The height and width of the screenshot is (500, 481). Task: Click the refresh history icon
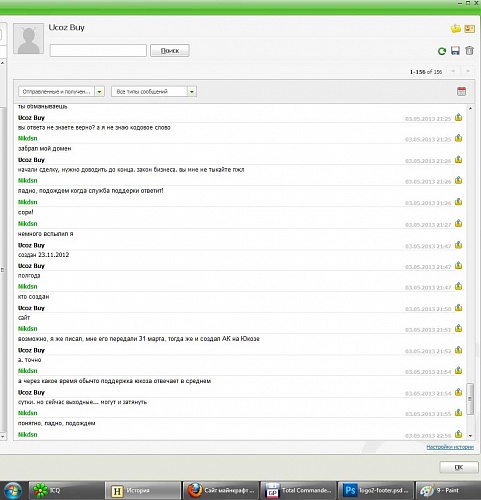click(x=442, y=51)
